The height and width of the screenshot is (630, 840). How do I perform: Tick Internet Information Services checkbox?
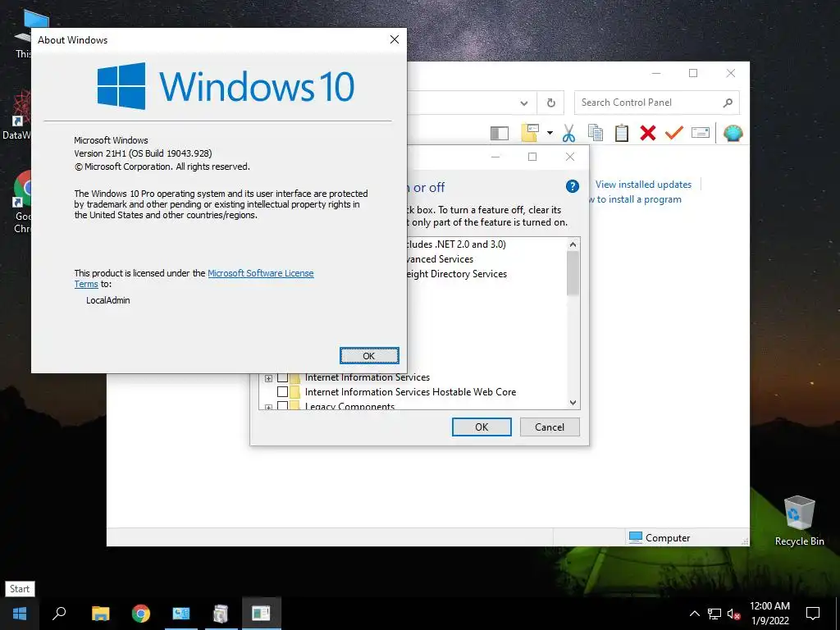[282, 377]
